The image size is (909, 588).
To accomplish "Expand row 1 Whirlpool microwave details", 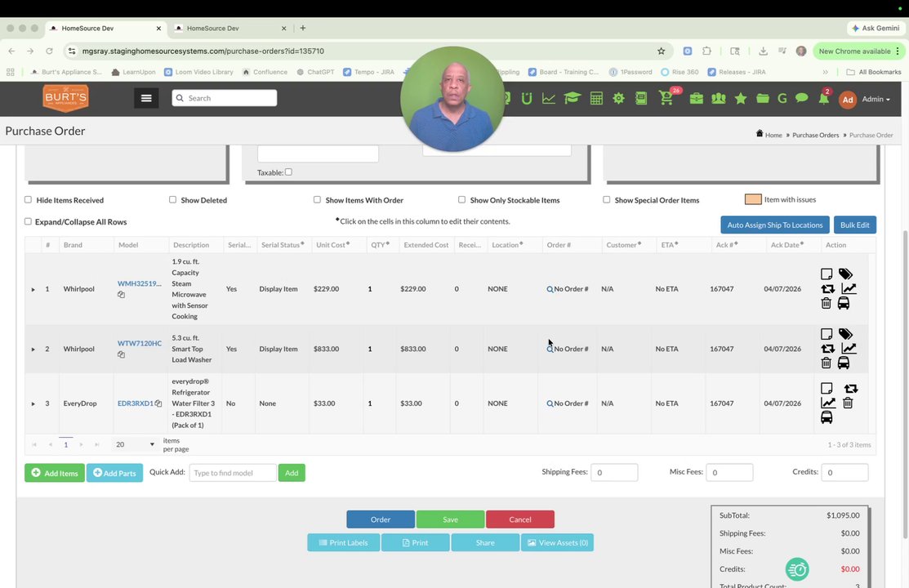I will [33, 289].
